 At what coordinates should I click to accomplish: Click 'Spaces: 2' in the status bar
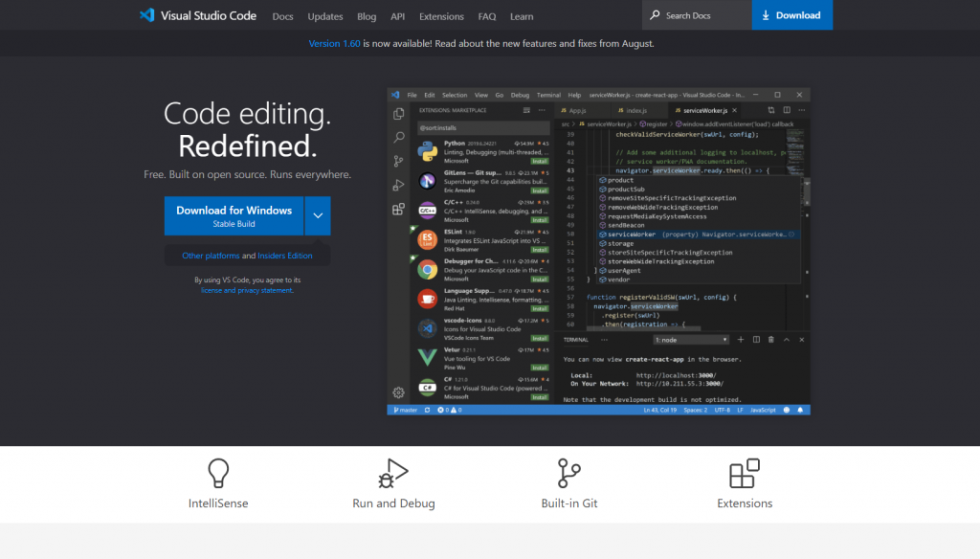696,411
